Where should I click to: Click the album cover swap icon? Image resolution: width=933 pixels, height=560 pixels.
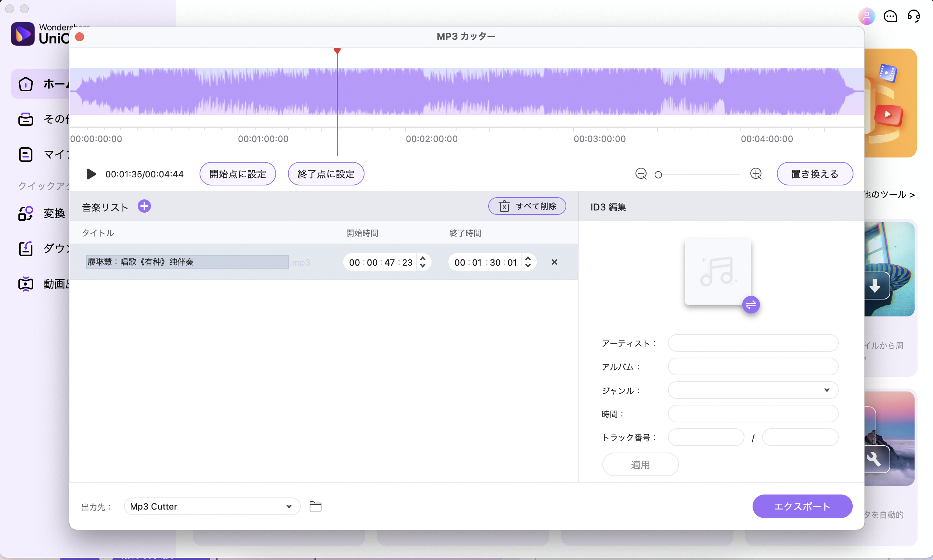coord(751,305)
